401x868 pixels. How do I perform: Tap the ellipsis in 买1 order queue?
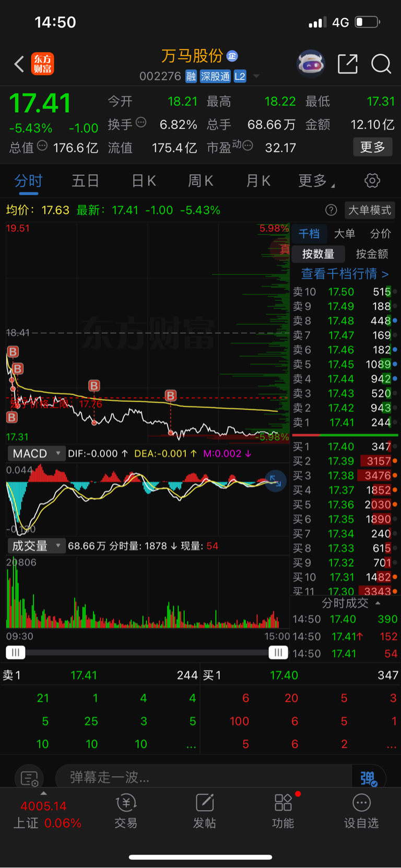[391, 746]
